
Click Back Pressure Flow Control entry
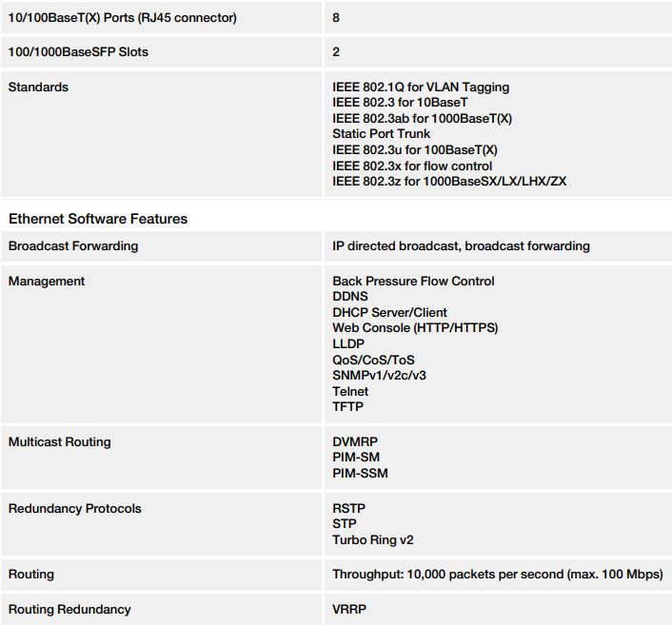(413, 281)
